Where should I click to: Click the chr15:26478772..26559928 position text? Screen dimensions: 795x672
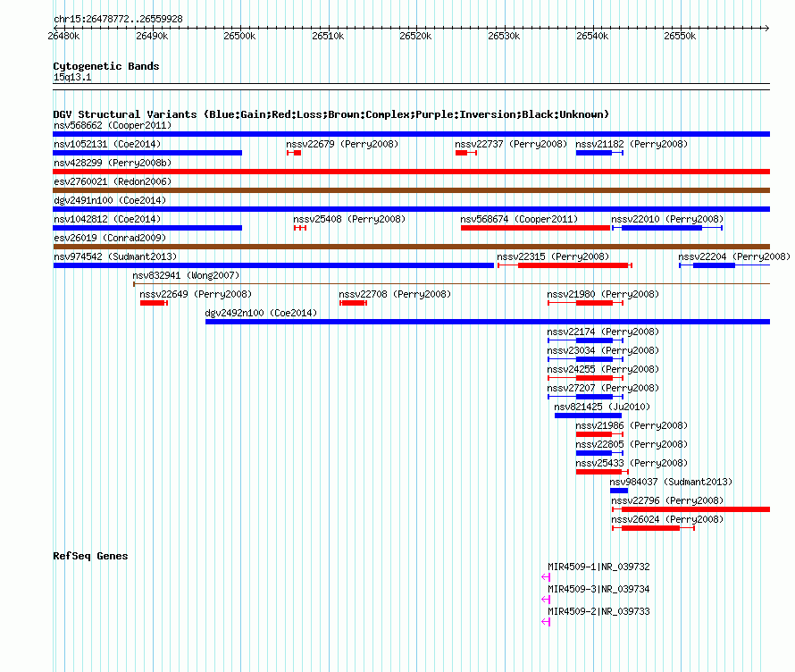[118, 19]
